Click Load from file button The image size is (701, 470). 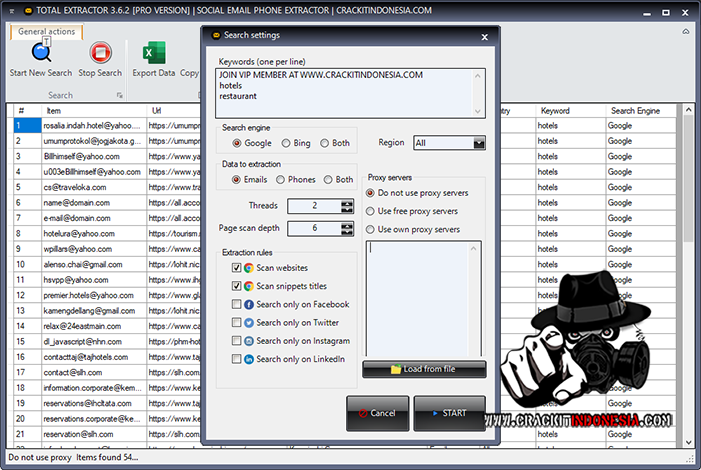click(424, 369)
